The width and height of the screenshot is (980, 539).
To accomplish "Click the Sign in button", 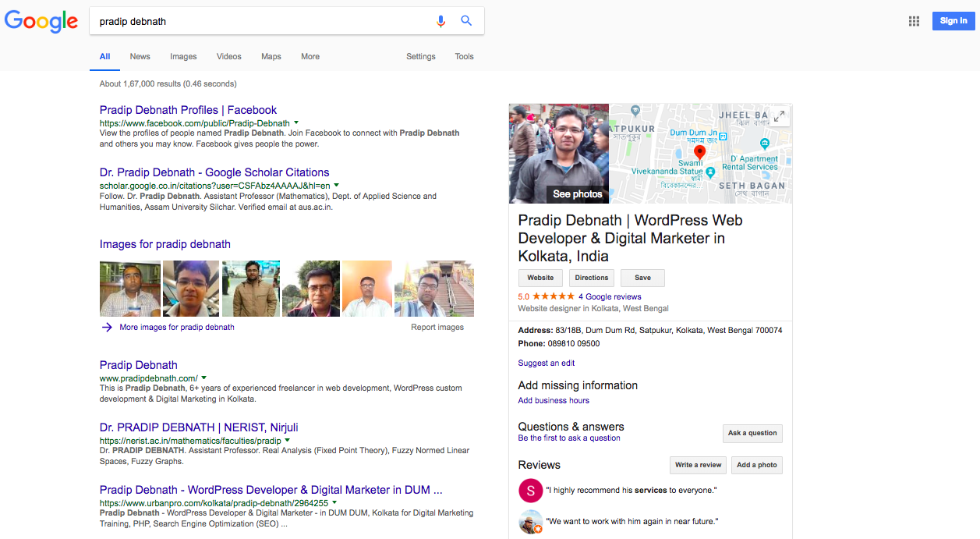I will pyautogui.click(x=953, y=21).
